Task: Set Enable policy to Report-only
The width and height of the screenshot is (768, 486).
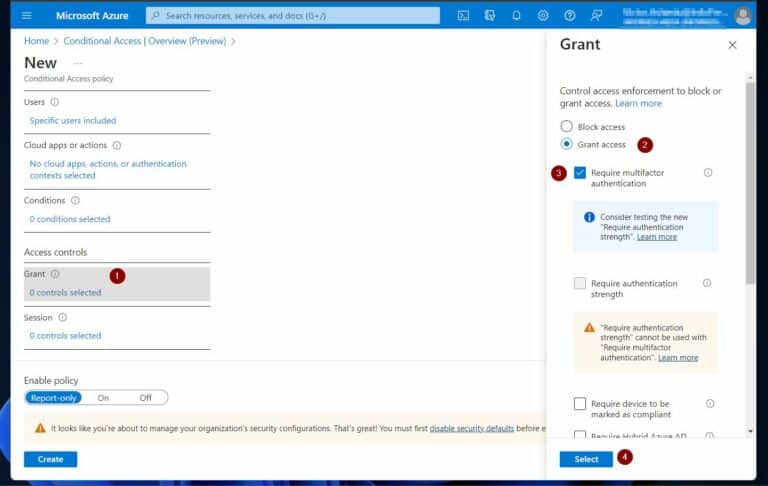Action: (x=53, y=398)
